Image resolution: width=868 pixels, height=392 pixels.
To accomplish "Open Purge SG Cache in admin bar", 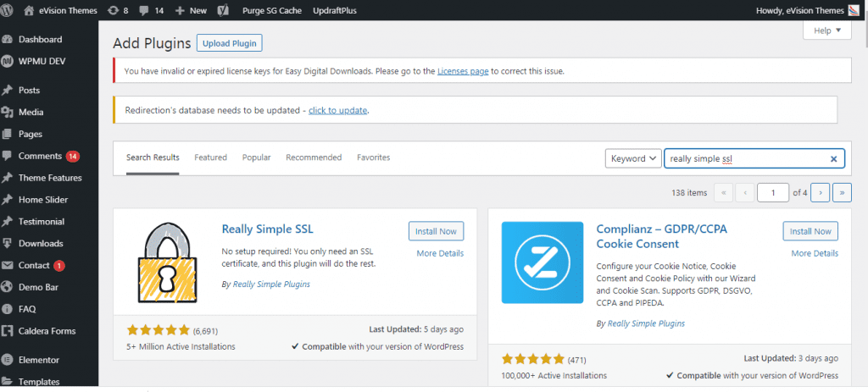I will tap(272, 10).
